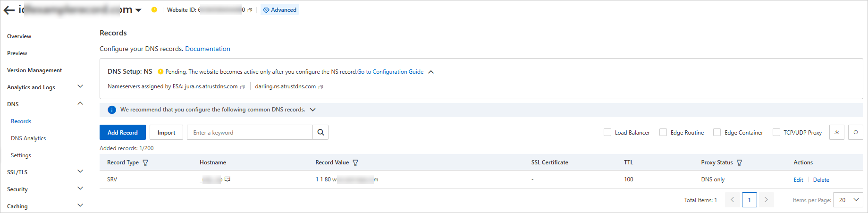The height and width of the screenshot is (213, 868).
Task: Click the search magnifier icon
Action: 320,132
